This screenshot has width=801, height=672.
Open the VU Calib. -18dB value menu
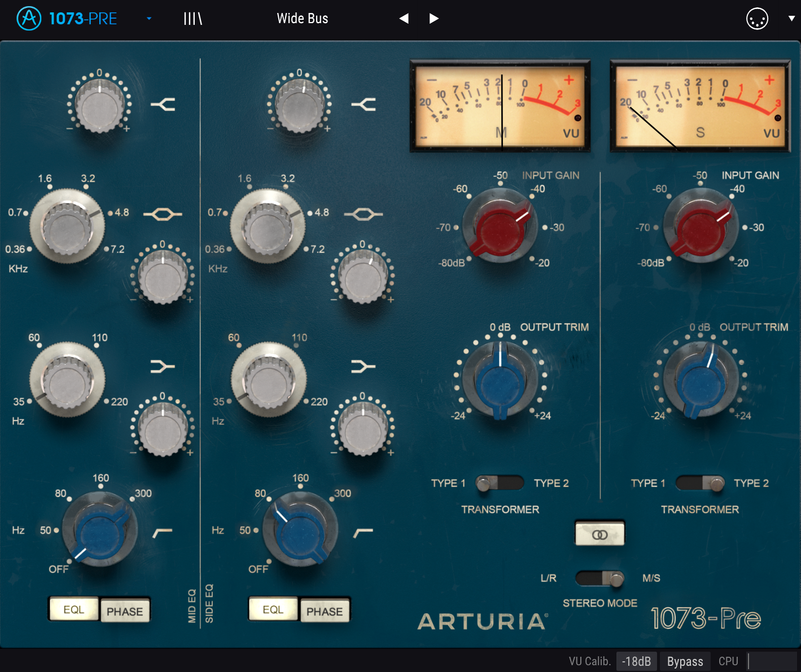pos(637,661)
